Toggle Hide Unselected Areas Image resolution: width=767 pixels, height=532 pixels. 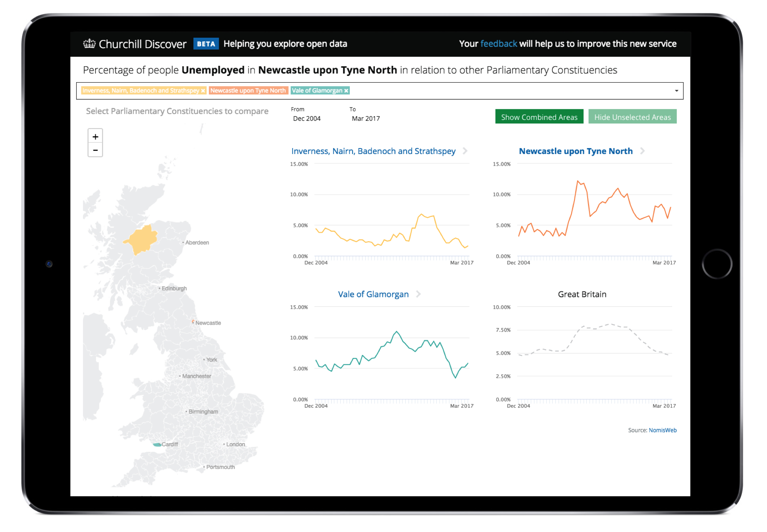point(632,116)
